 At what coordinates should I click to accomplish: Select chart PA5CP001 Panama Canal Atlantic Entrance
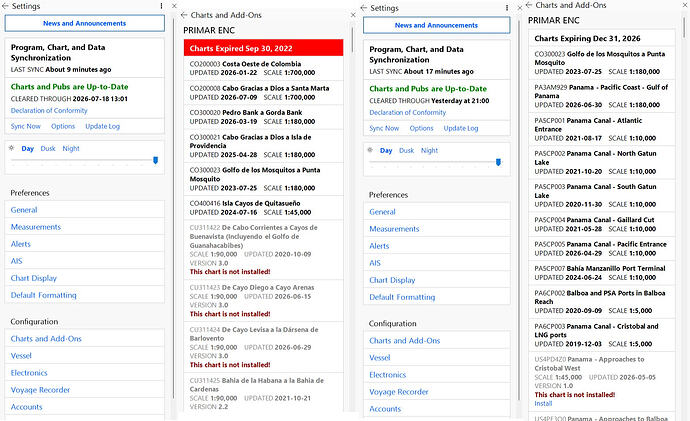pyautogui.click(x=602, y=129)
